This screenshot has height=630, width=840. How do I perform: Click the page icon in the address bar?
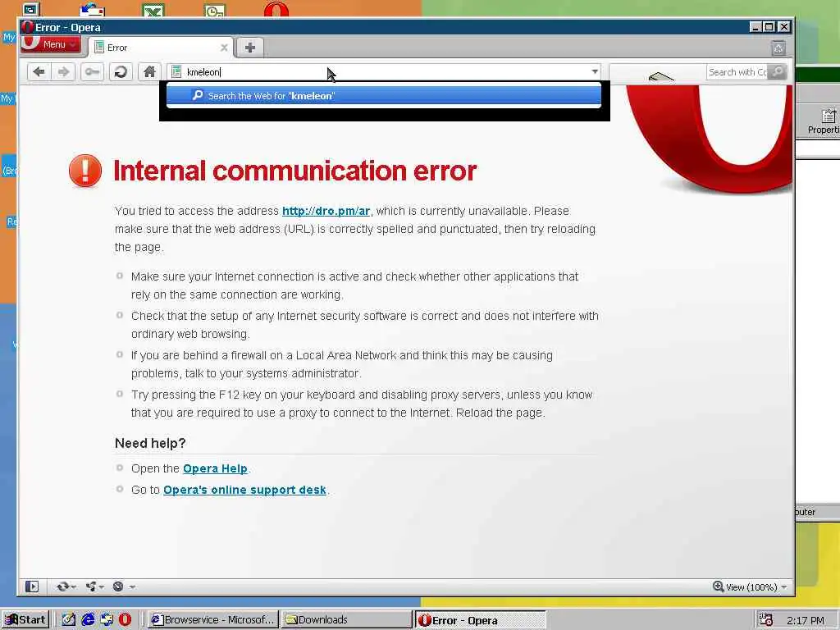(x=176, y=72)
